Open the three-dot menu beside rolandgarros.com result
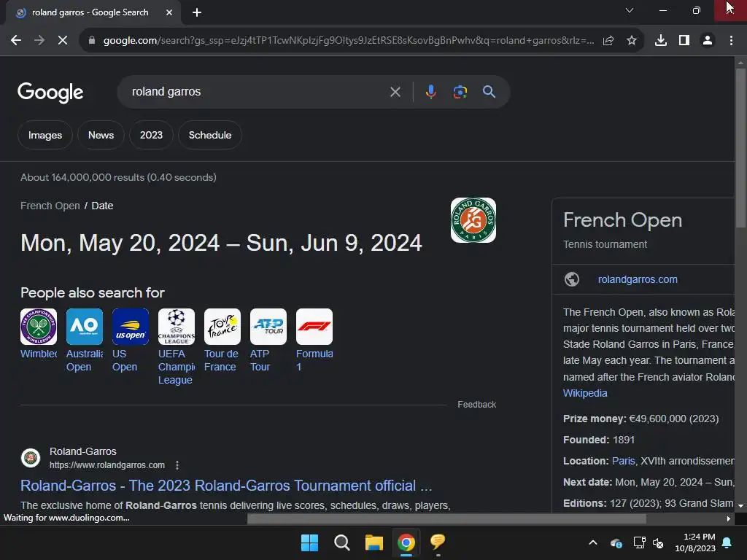747x560 pixels. click(177, 465)
